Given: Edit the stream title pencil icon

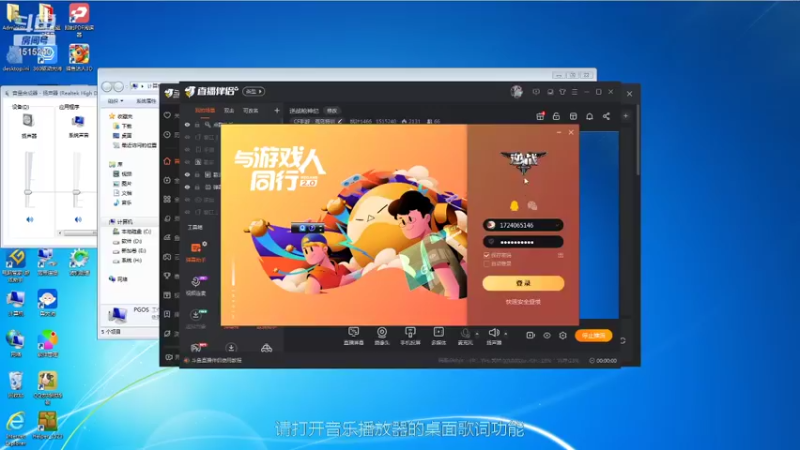Looking at the screenshot, I should (x=340, y=121).
